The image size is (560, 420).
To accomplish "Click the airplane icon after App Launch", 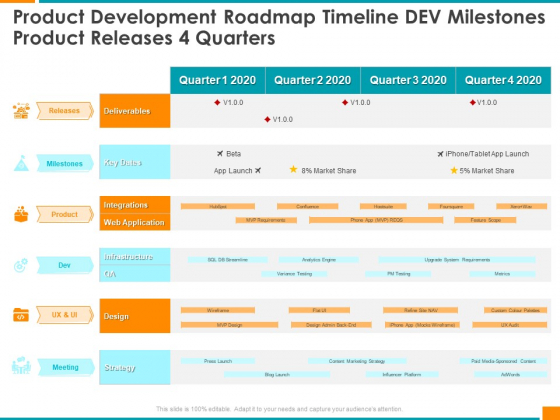I will click(x=258, y=170).
